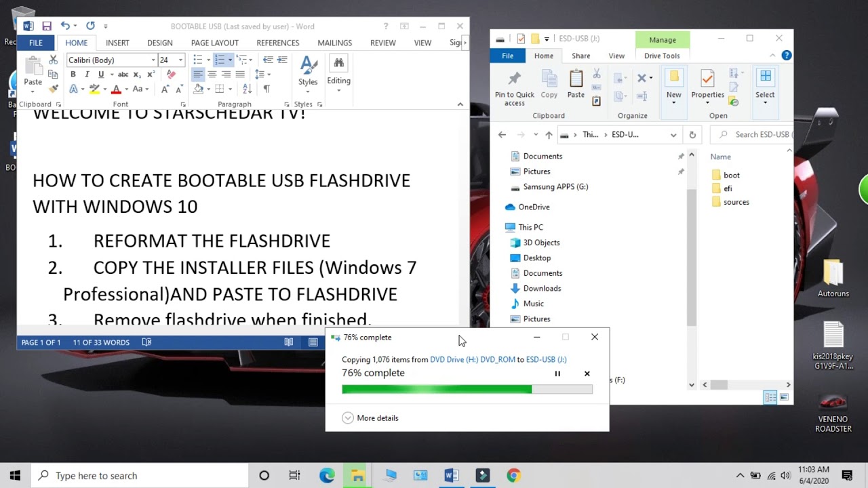The image size is (868, 488).
Task: Open the INSERT tab in Word
Action: 117,43
